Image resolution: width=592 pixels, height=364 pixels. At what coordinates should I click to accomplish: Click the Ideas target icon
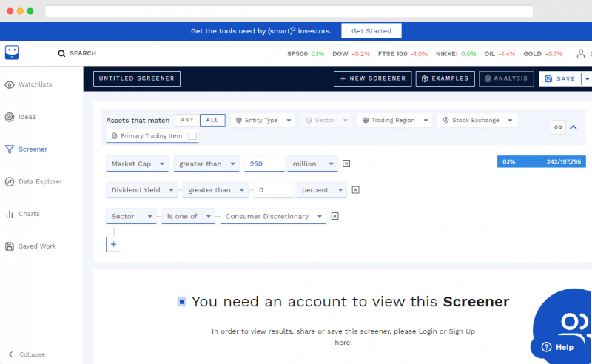[10, 117]
